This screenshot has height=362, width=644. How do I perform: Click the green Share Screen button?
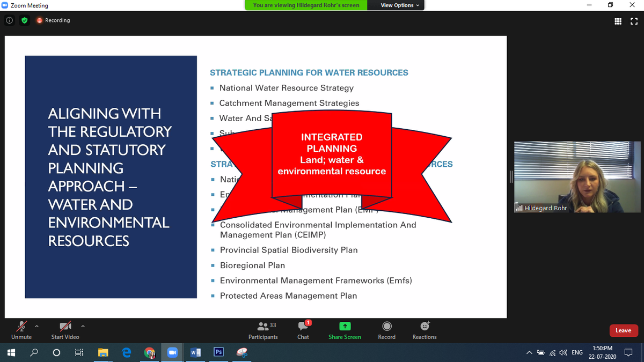pos(345,330)
